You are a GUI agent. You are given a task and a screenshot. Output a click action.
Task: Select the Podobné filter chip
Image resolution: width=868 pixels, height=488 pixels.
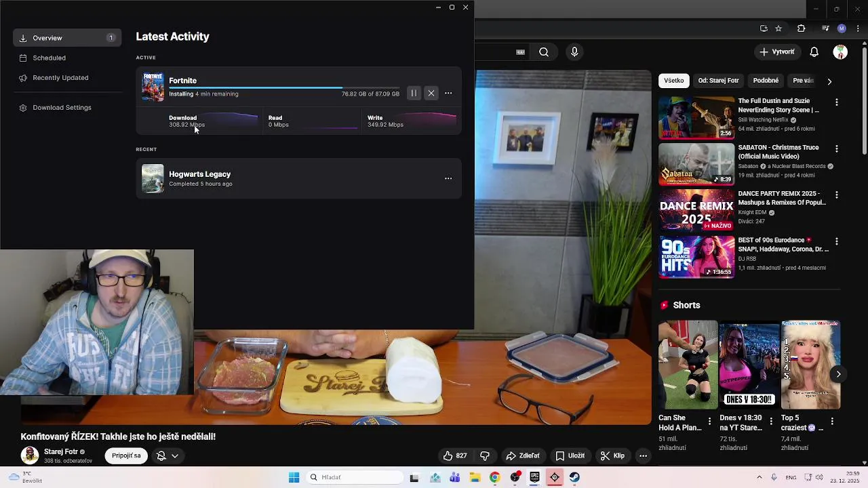coord(766,81)
